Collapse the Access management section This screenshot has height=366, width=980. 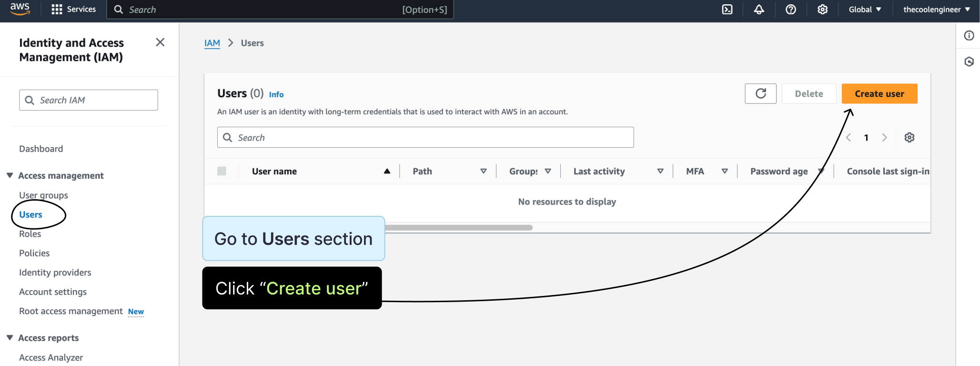coord(10,175)
